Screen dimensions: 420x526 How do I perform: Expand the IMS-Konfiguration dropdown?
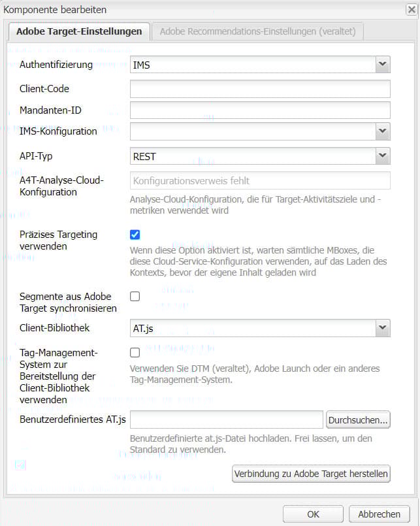382,131
